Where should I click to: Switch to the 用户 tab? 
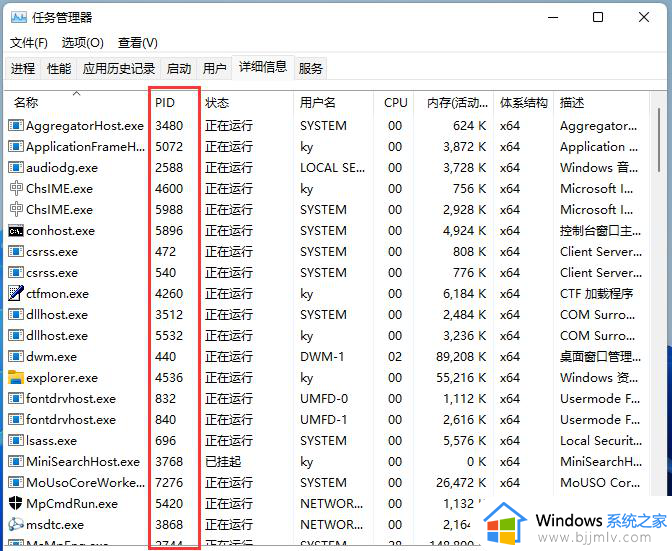(x=215, y=68)
